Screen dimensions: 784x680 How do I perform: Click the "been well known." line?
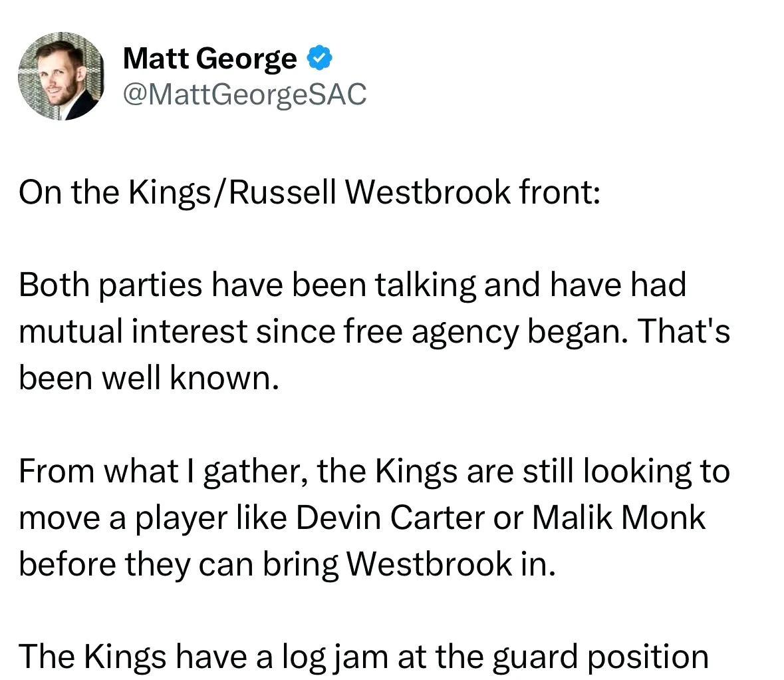point(147,378)
